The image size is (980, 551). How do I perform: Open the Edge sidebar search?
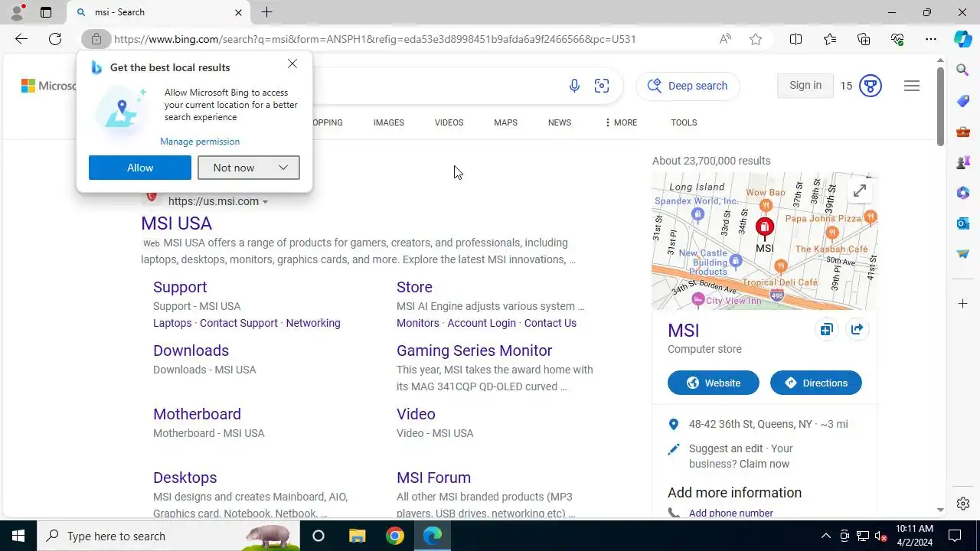coord(963,70)
